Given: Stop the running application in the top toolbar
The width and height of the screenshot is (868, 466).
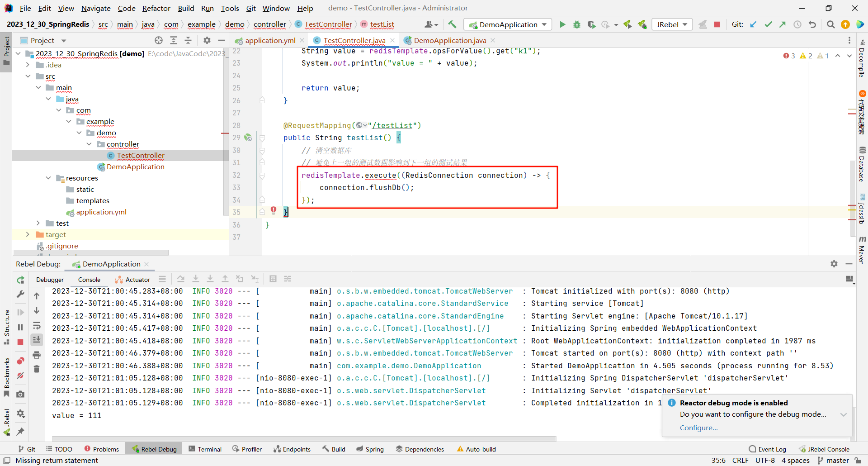Looking at the screenshot, I should 717,24.
